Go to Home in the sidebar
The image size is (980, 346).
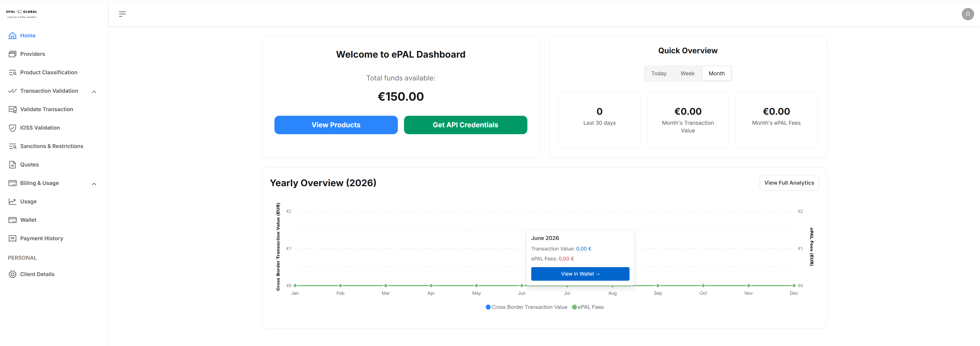coord(28,35)
